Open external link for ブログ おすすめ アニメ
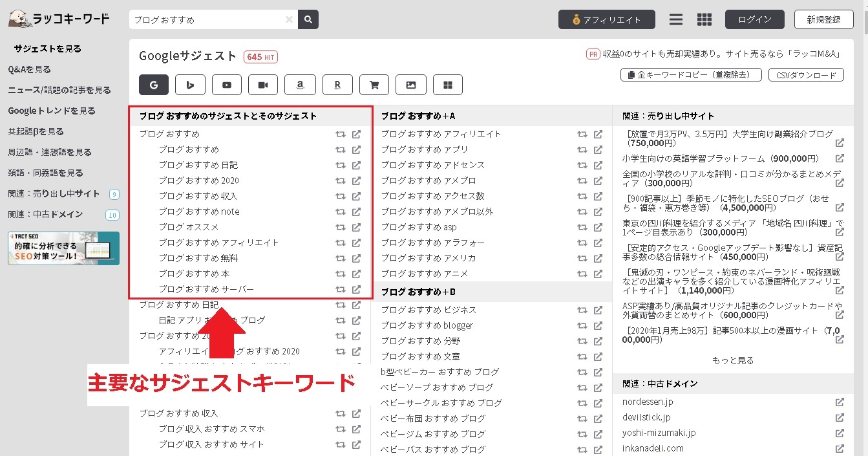The image size is (868, 456). [598, 274]
